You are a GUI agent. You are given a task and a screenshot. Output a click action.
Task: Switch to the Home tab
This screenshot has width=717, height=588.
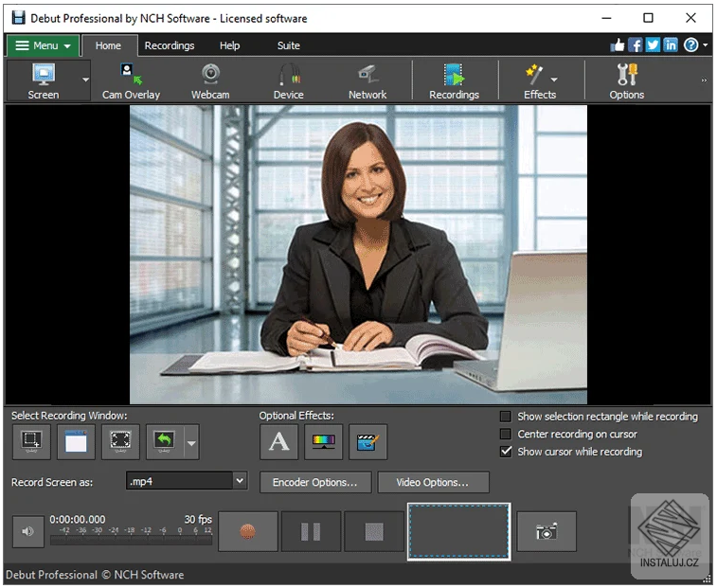pyautogui.click(x=108, y=45)
